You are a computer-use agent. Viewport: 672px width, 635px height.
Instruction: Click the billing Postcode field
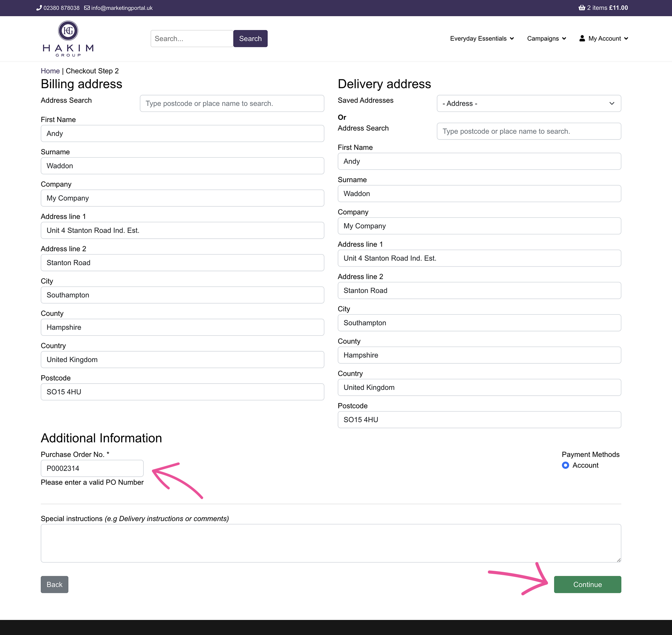(182, 392)
